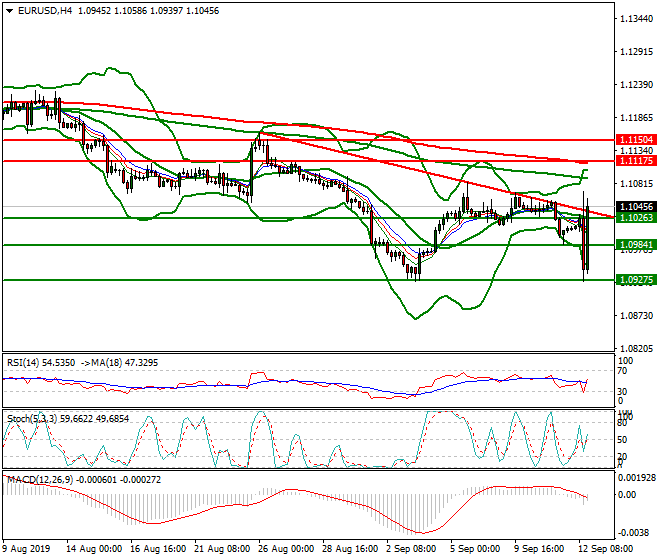Select the 9 Sep 16:00 time label
Screen dimensions: 660x560
(x=539, y=549)
